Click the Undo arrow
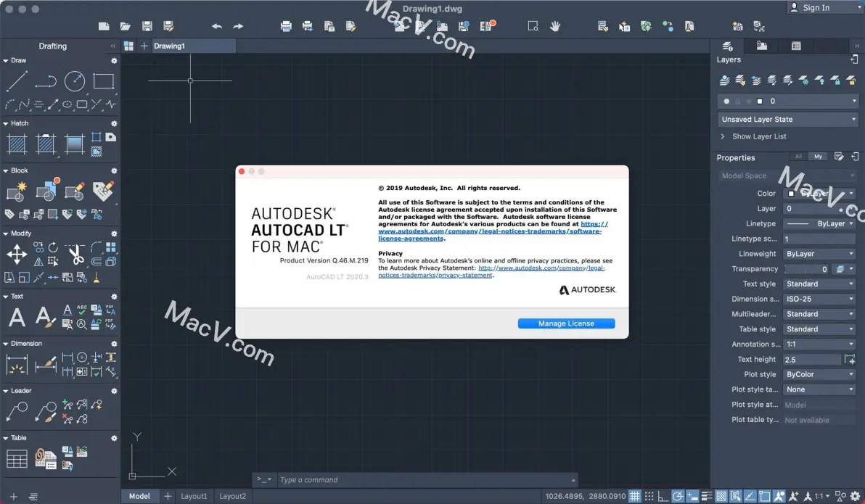Viewport: 865px width, 504px height. [217, 26]
